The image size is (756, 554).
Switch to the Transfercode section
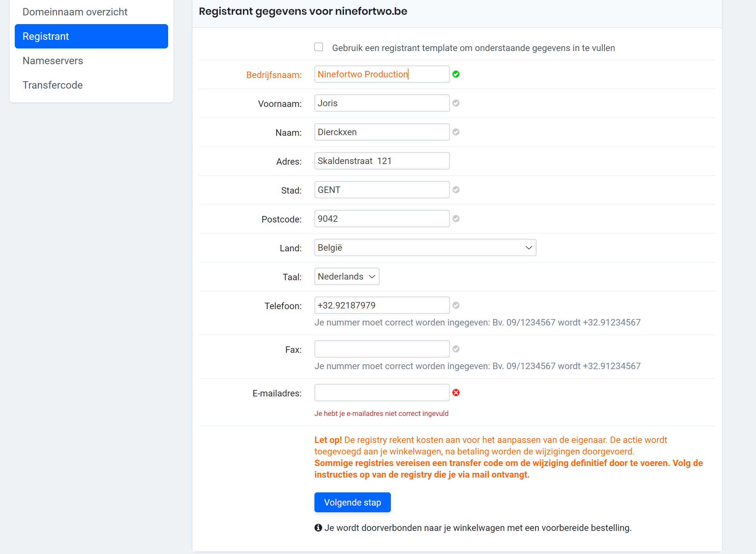click(x=52, y=85)
